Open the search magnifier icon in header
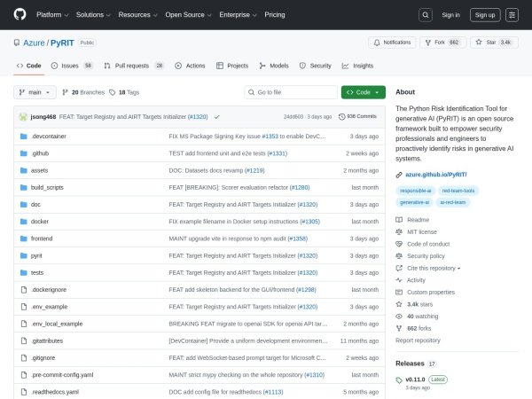The width and height of the screenshot is (532, 399). [x=425, y=15]
